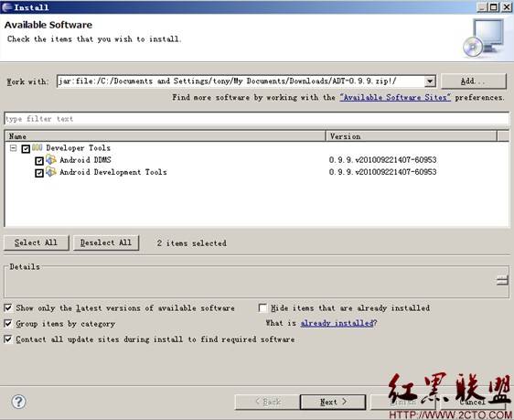
Task: Click the help question mark icon
Action: 18,402
